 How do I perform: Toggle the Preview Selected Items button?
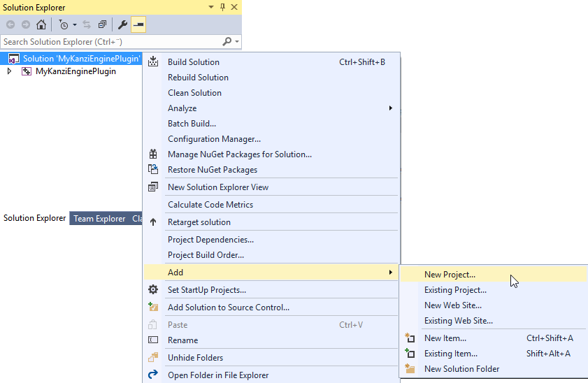138,24
